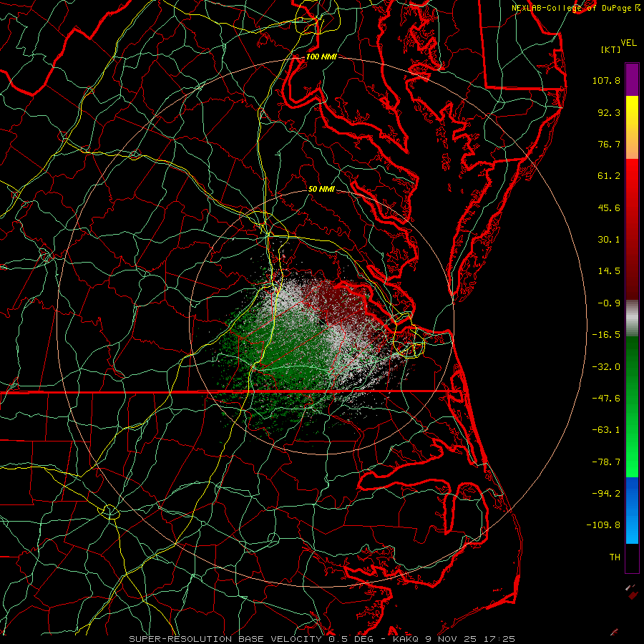Select the -32.0 legend value

pos(606,367)
